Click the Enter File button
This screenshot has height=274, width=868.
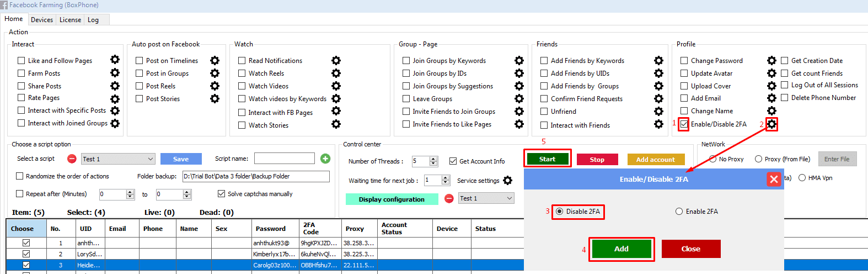(837, 159)
